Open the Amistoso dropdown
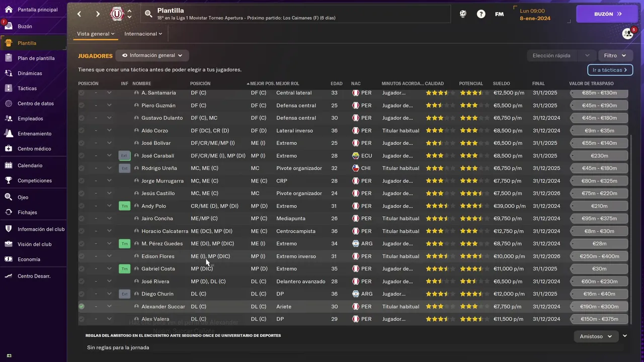Screen dimensions: 644x362 596,336
